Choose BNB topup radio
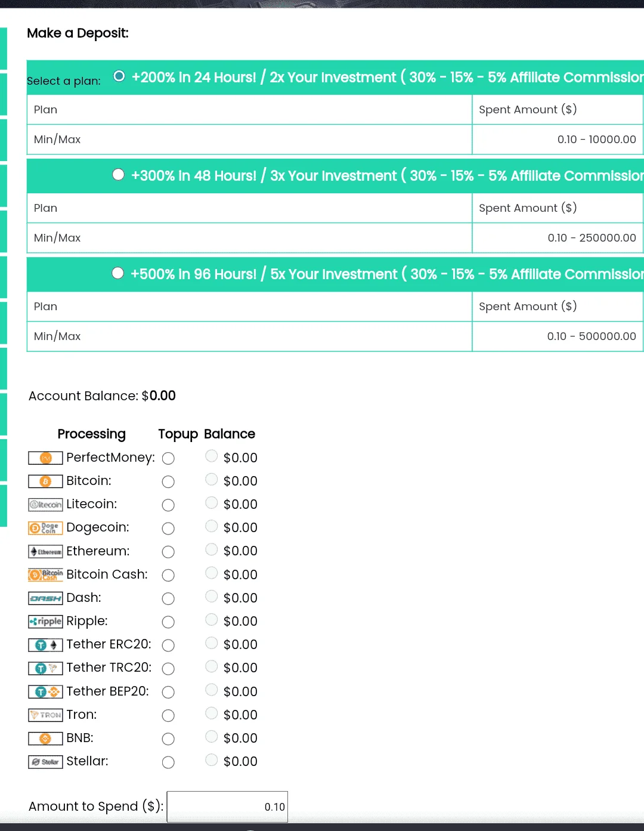This screenshot has height=831, width=644. (x=168, y=739)
